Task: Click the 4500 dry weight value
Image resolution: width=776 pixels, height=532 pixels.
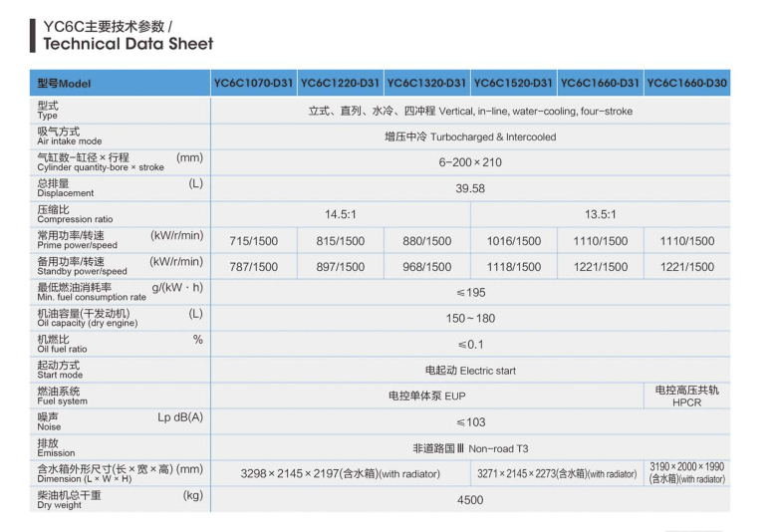Action: (470, 500)
